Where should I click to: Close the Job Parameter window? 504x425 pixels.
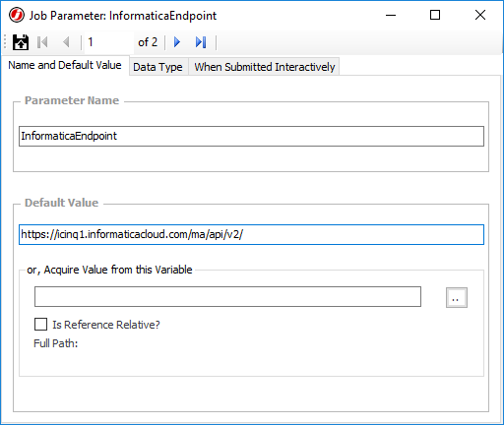[480, 15]
